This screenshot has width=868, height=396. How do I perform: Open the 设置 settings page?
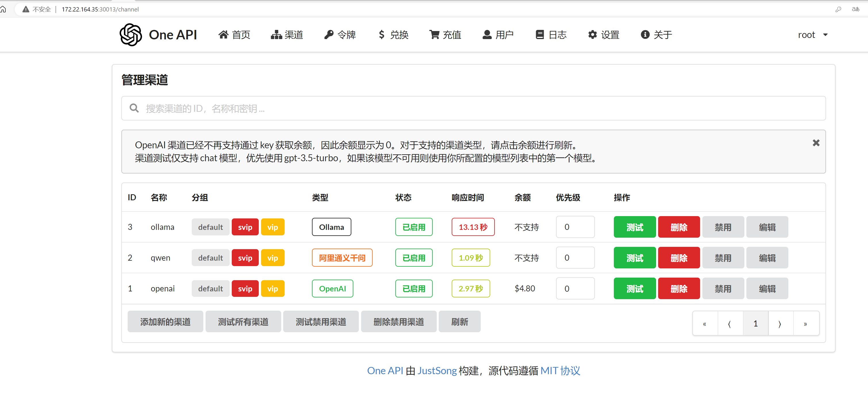603,35
